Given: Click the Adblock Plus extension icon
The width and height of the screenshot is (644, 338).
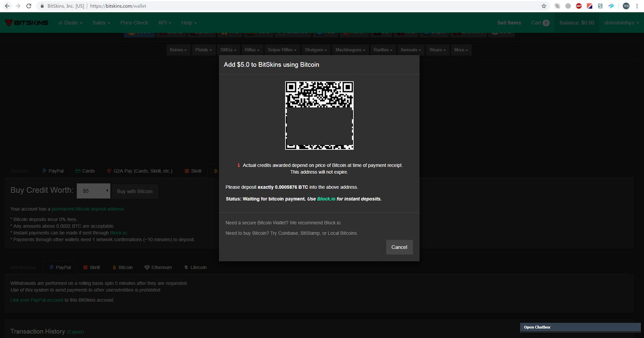Looking at the screenshot, I should [x=579, y=6].
